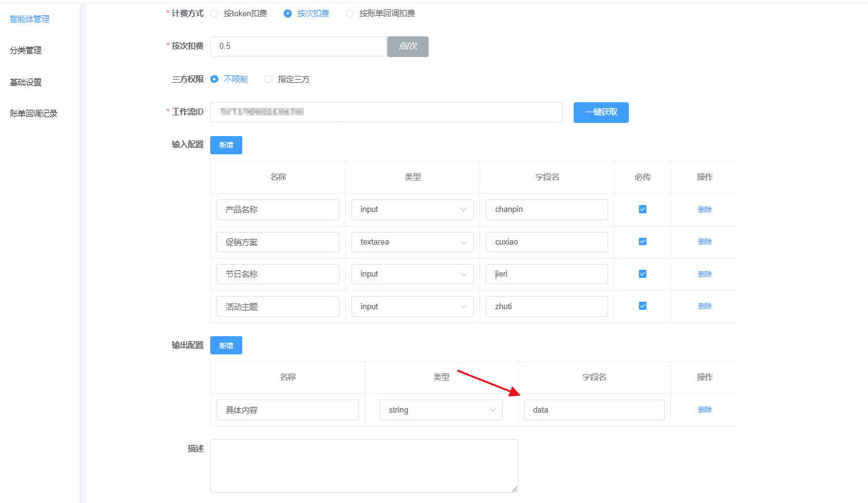Open type dropdown for 产品名称 row
Viewport: 868px width, 503px height.
pyautogui.click(x=412, y=209)
